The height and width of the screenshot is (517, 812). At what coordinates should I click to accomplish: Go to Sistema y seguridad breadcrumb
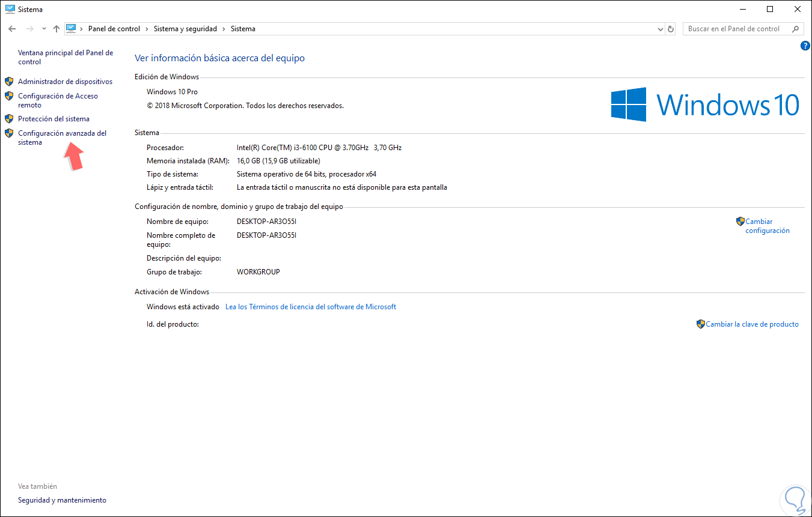[x=186, y=29]
